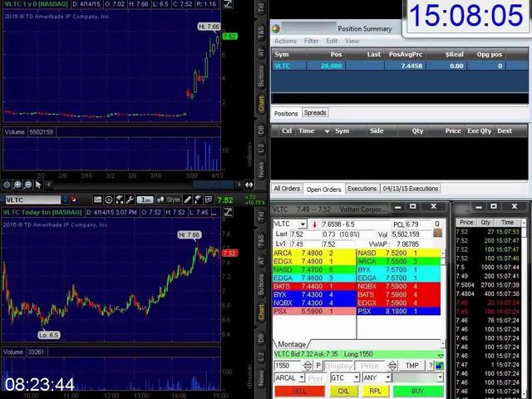Open the VLTC symbol dropdown in the montage window
Image resolution: width=532 pixels, height=399 pixels.
pyautogui.click(x=303, y=224)
